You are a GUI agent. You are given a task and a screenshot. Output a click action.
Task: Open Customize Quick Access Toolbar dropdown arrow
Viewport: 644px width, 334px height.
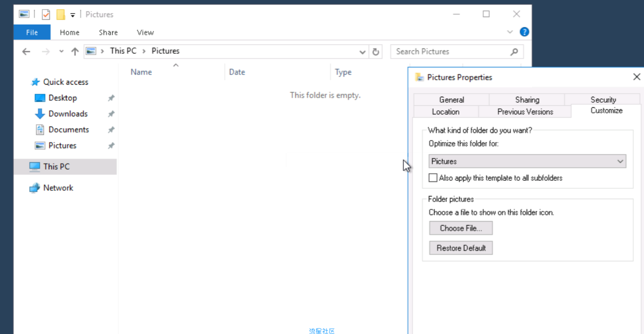(72, 15)
